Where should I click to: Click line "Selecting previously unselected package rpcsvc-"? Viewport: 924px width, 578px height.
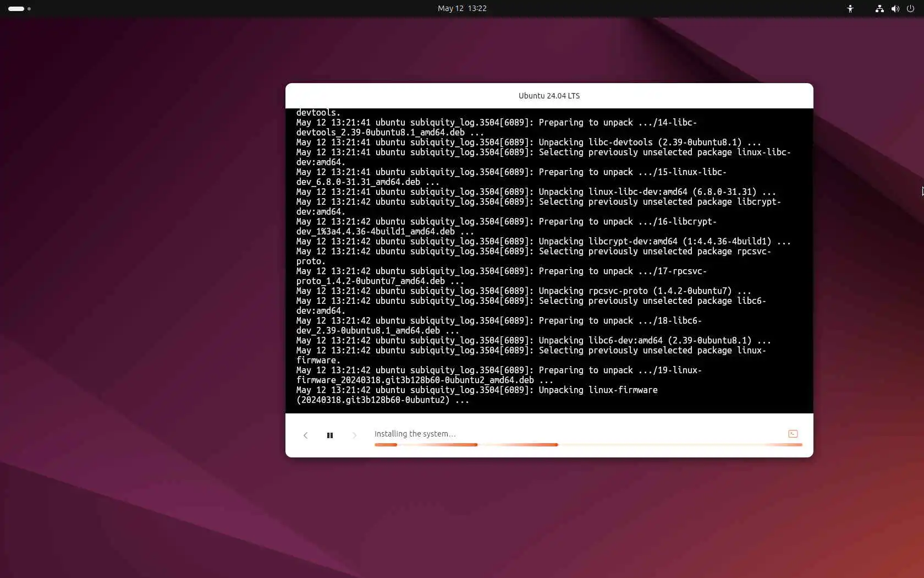coord(533,251)
